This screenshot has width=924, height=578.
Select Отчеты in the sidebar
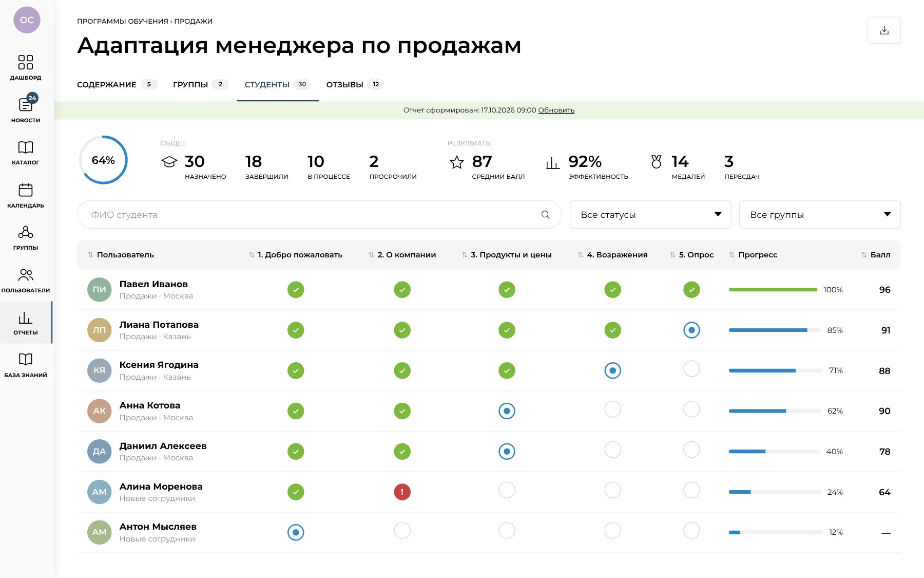pyautogui.click(x=26, y=323)
